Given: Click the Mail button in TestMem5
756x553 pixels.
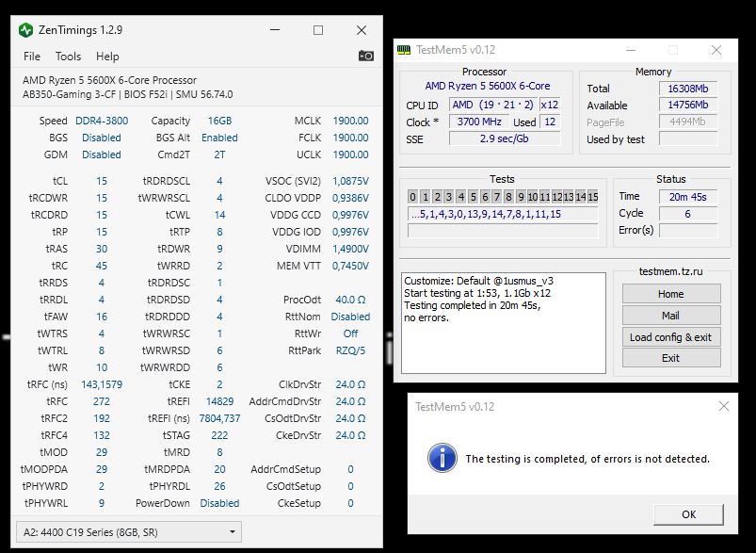Looking at the screenshot, I should (x=671, y=316).
